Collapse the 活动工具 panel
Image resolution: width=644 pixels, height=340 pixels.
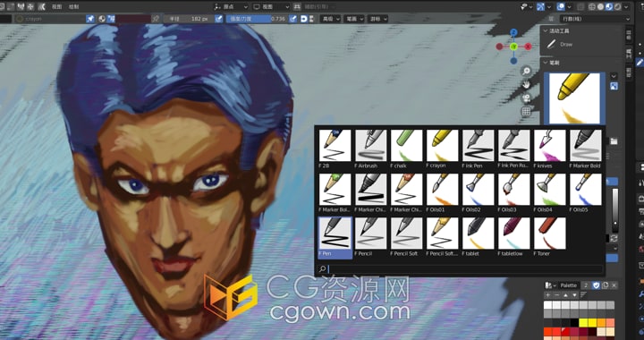[546, 30]
